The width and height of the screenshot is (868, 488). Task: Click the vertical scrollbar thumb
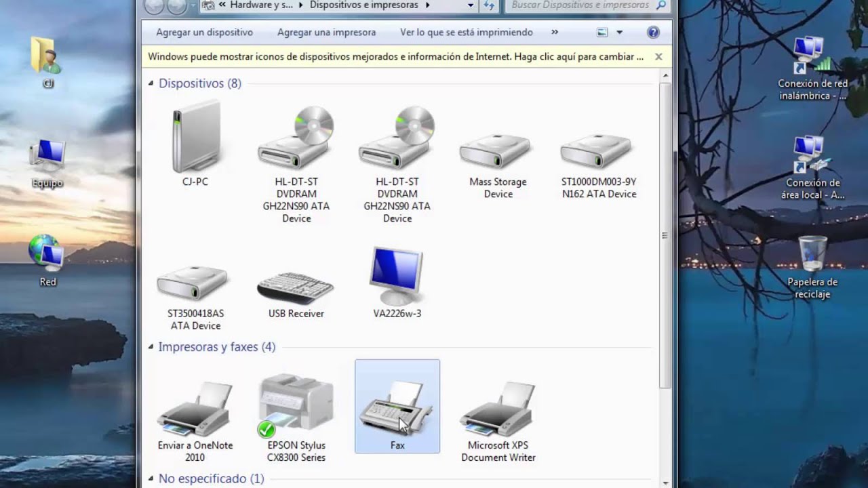click(x=665, y=236)
